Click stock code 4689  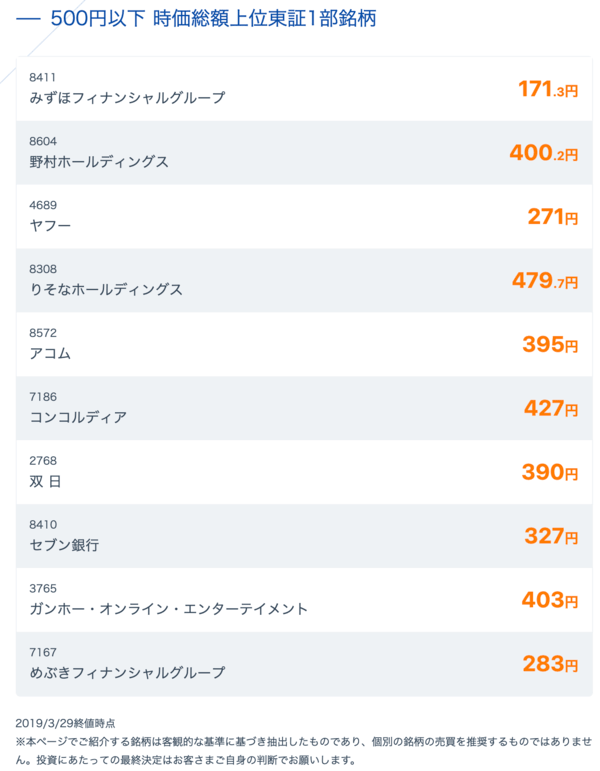click(x=43, y=206)
